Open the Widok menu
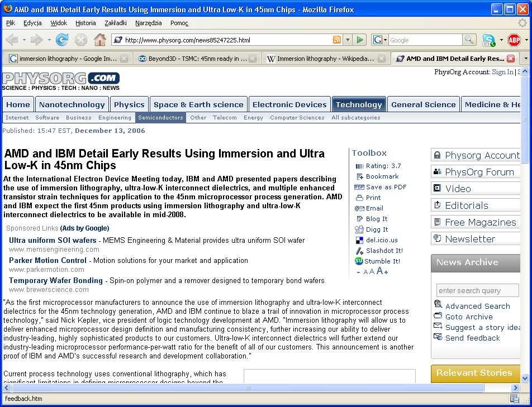This screenshot has width=532, height=407. (x=59, y=23)
